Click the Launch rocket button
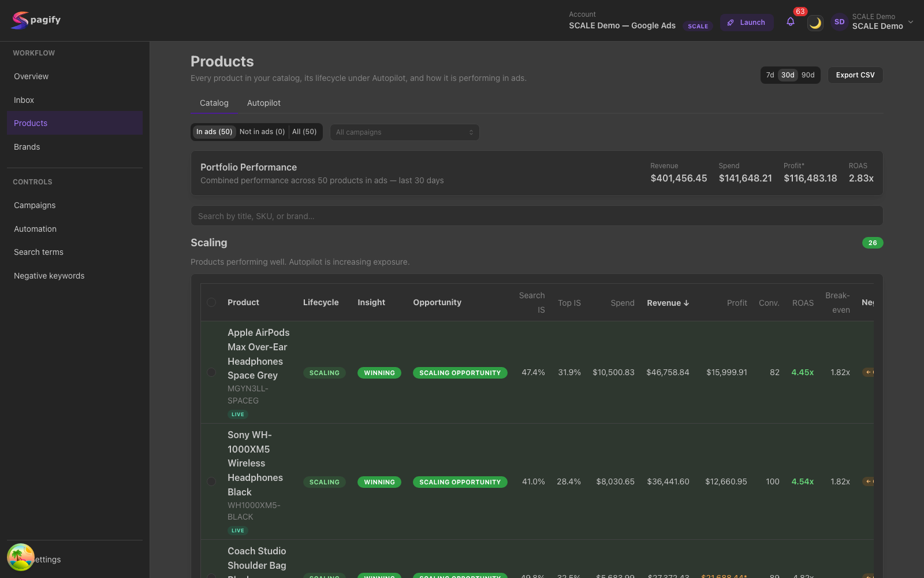 point(746,23)
